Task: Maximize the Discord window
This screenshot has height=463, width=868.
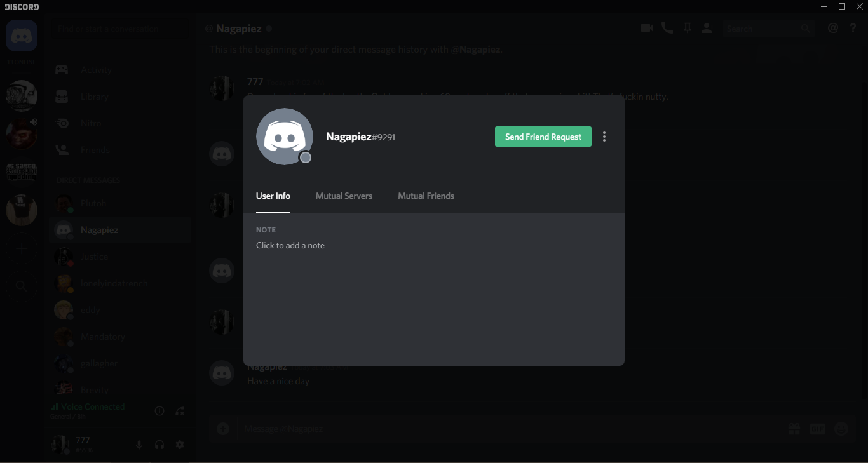Action: pyautogui.click(x=842, y=6)
